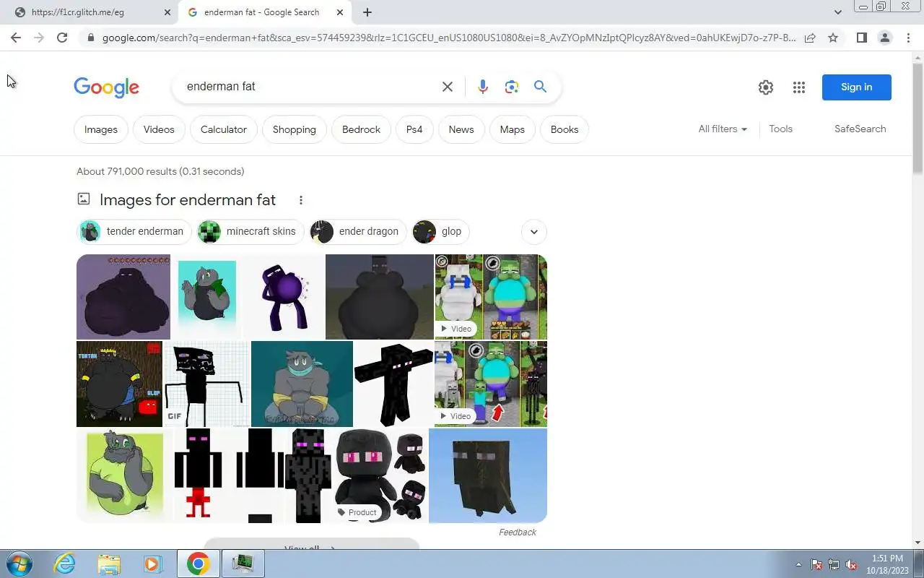Filter results by Maps
The height and width of the screenshot is (578, 924).
(513, 129)
